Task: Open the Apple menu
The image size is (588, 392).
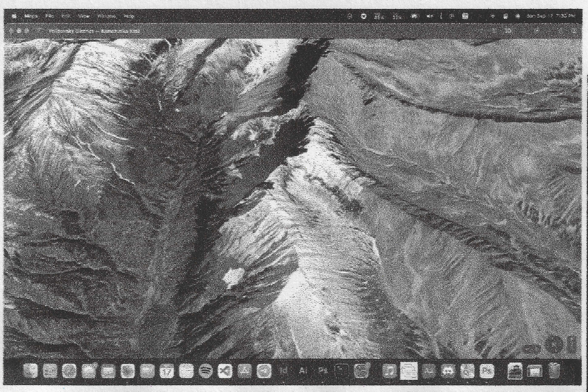Action: [x=14, y=16]
